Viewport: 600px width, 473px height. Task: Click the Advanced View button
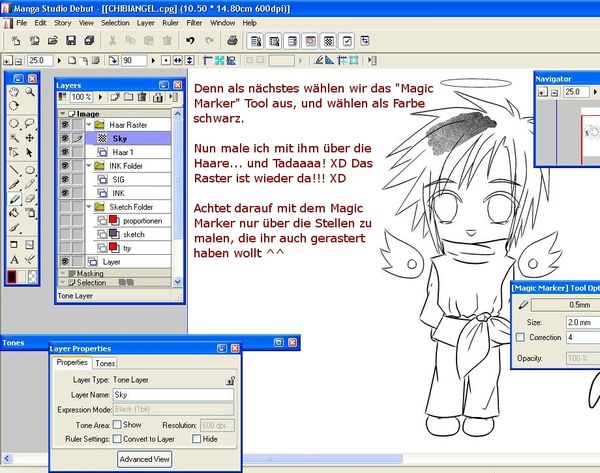pos(144,459)
